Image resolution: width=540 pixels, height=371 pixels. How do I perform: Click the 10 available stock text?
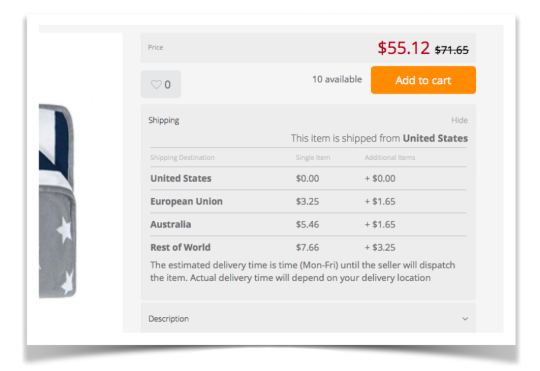click(337, 79)
